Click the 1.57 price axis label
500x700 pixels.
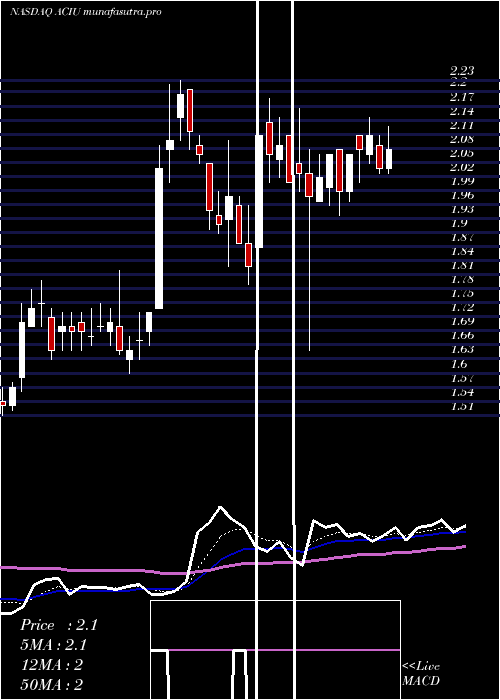(462, 378)
